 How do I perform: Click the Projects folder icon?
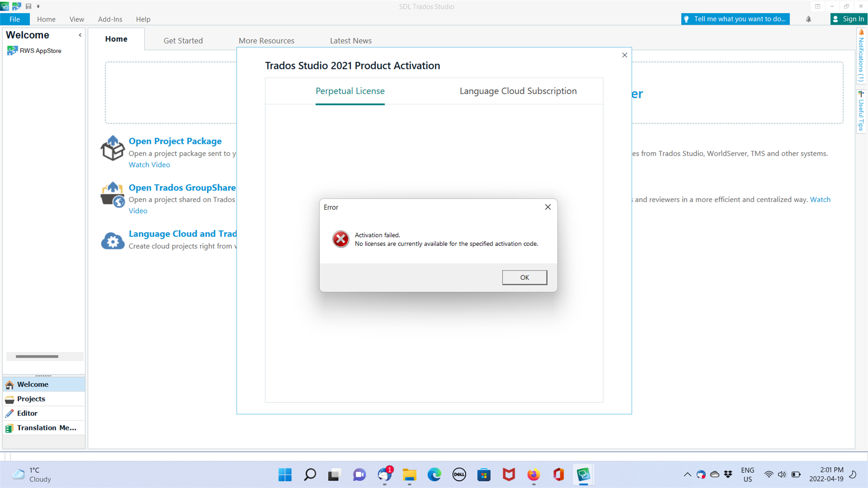(x=10, y=399)
